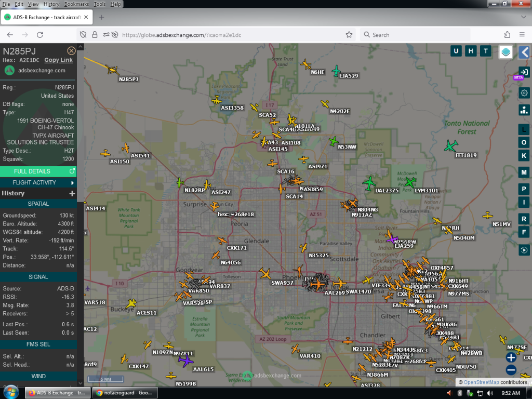
Task: Click the BETA login icon
Action: click(524, 72)
